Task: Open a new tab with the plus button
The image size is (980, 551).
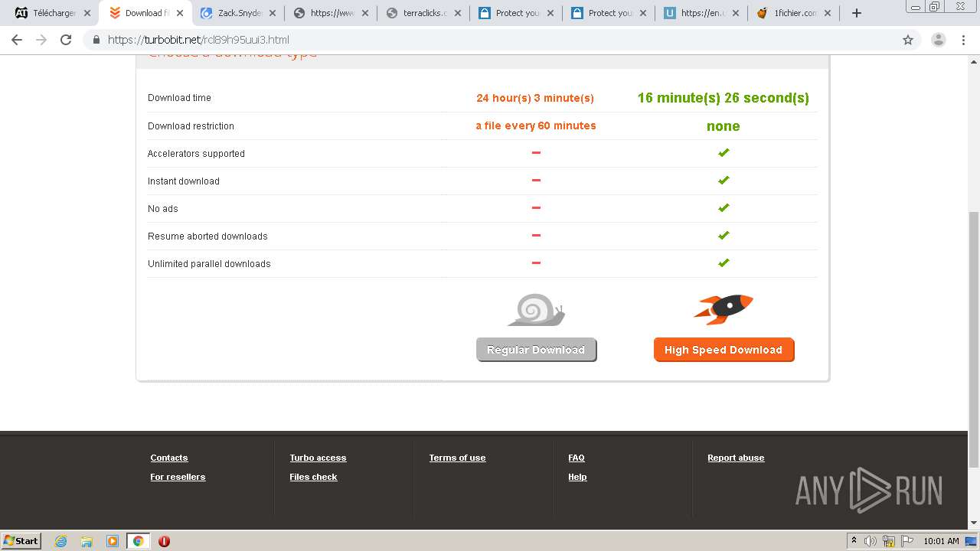Action: 857,13
